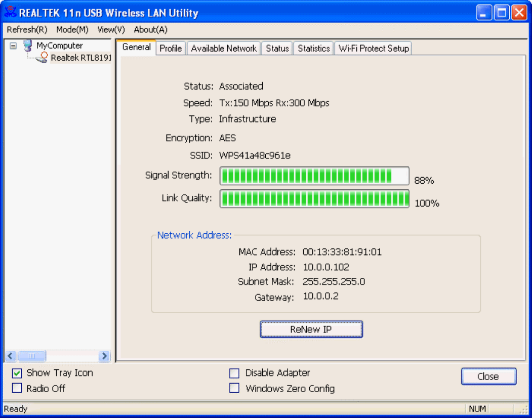Image resolution: width=532 pixels, height=418 pixels.
Task: Click the IP Address value 10.0.0.102
Action: coord(326,267)
